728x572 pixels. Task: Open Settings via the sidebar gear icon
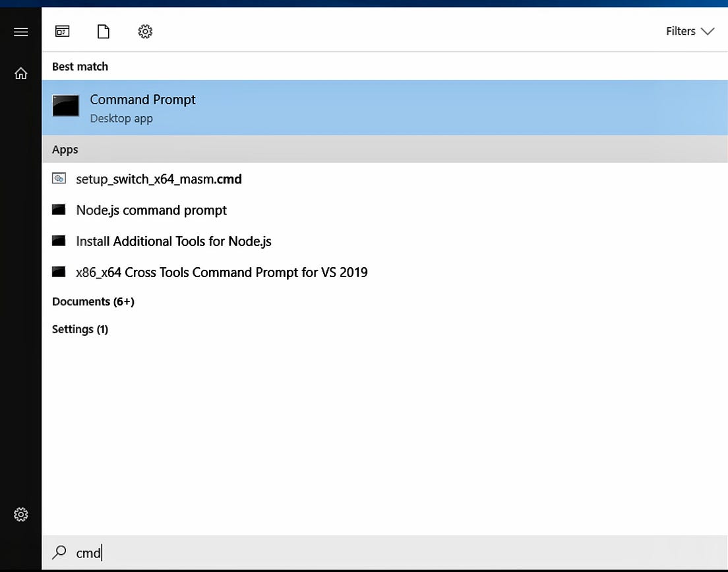[x=20, y=514]
